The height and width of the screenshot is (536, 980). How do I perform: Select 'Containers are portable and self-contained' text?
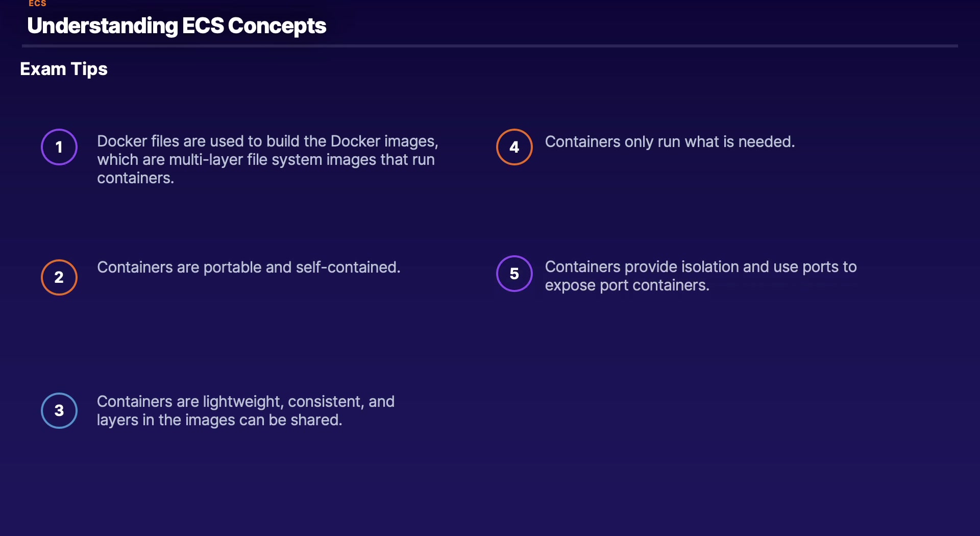(249, 267)
